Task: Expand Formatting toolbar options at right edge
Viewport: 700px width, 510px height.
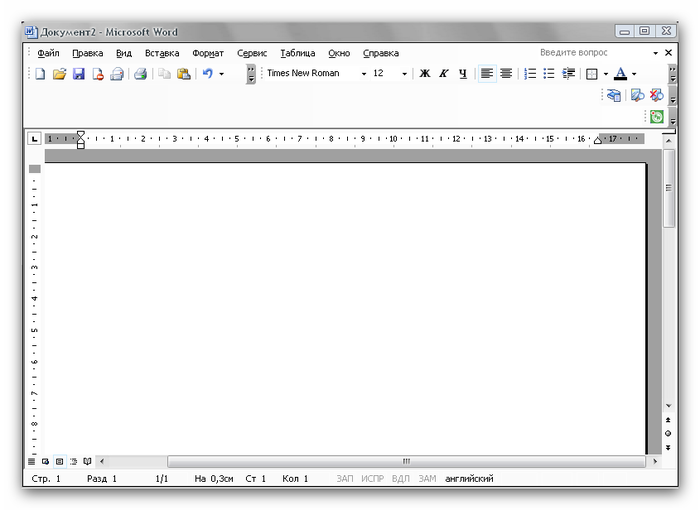Action: (672, 74)
